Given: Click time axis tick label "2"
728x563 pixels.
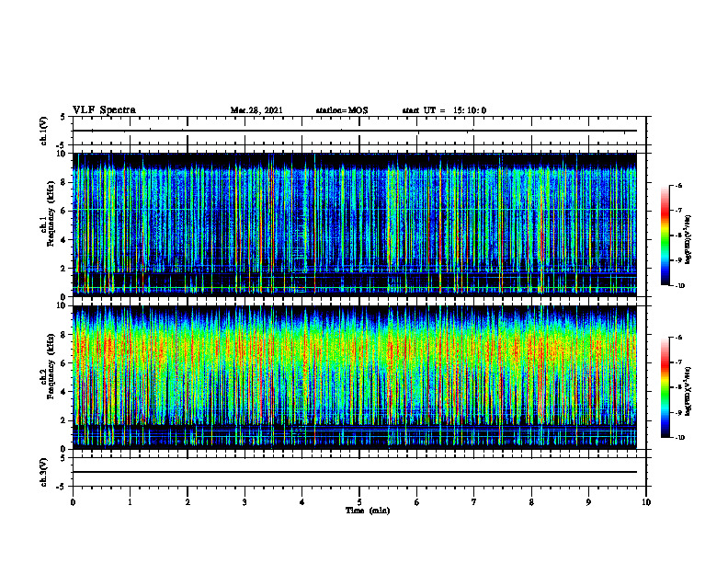Looking at the screenshot, I should [188, 502].
